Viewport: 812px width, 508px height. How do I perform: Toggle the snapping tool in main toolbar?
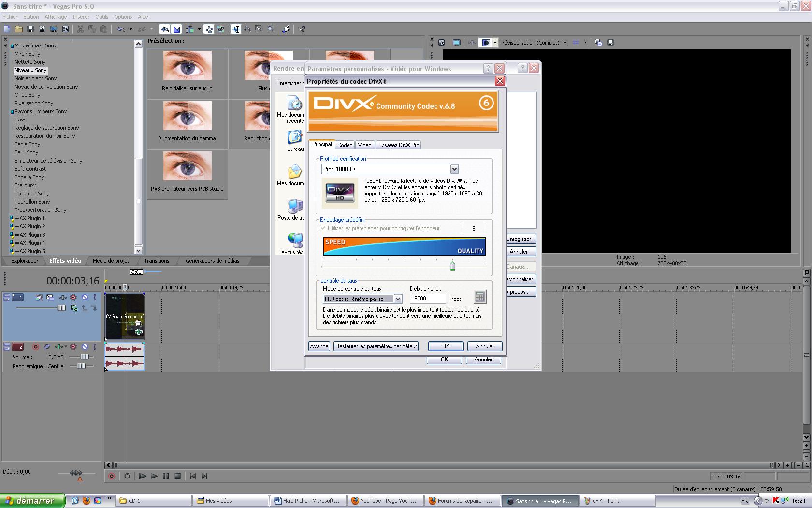pyautogui.click(x=165, y=29)
